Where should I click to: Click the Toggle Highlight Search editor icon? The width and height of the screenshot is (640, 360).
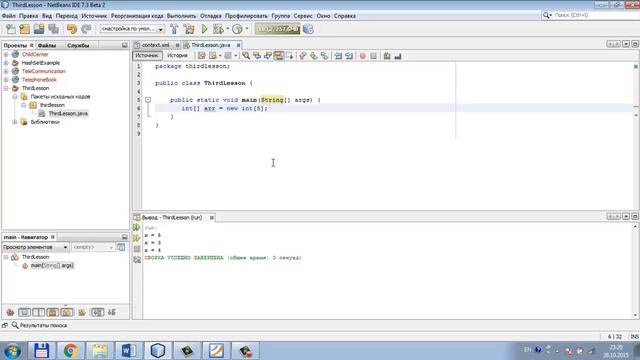pyautogui.click(x=278, y=56)
